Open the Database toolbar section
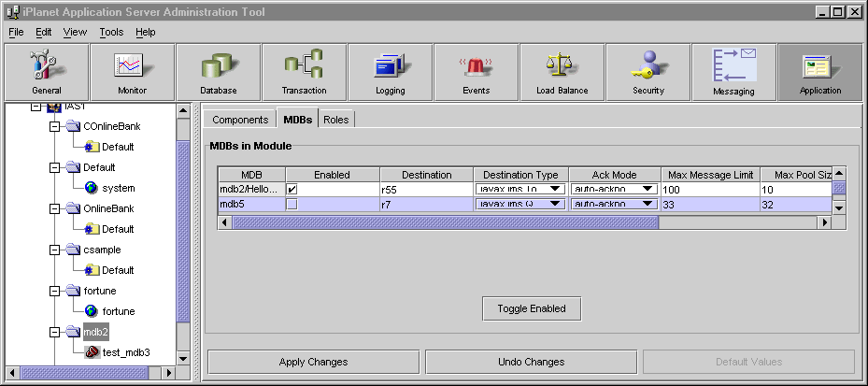Screen dimensions: 868x386 tap(218, 72)
